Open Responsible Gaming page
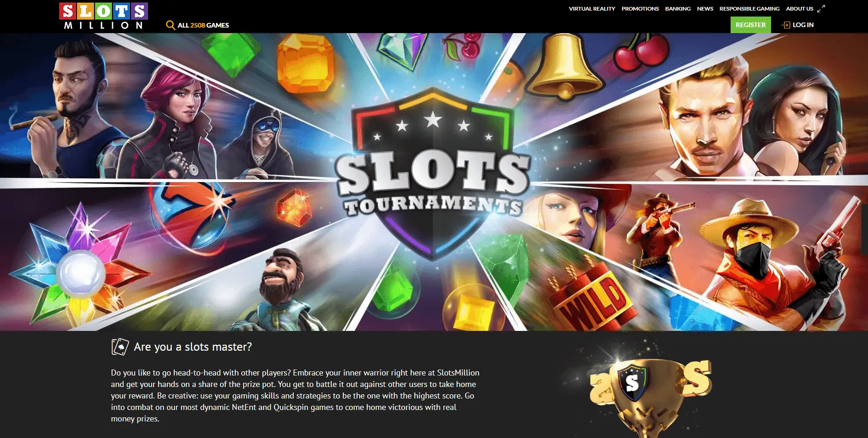 pyautogui.click(x=749, y=9)
